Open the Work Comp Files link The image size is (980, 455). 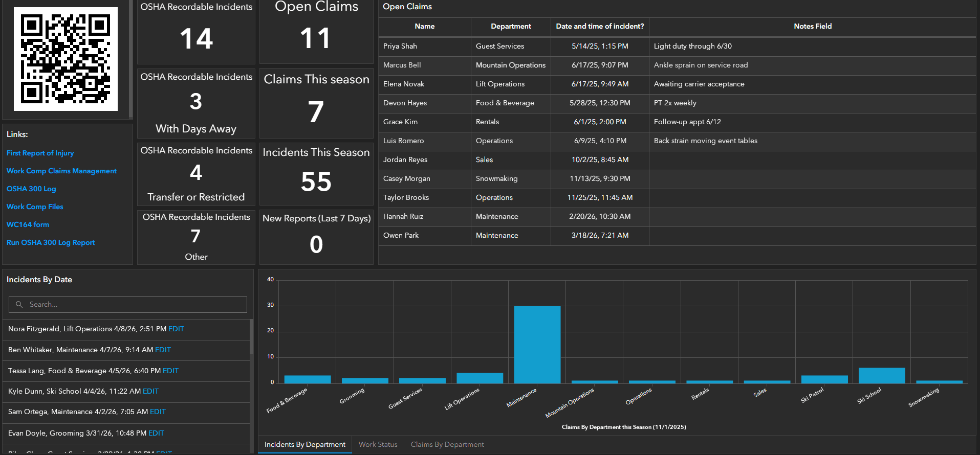pyautogui.click(x=35, y=207)
